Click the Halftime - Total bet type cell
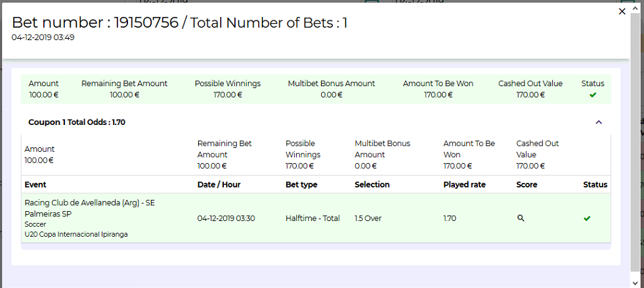The width and height of the screenshot is (644, 288). (x=312, y=218)
